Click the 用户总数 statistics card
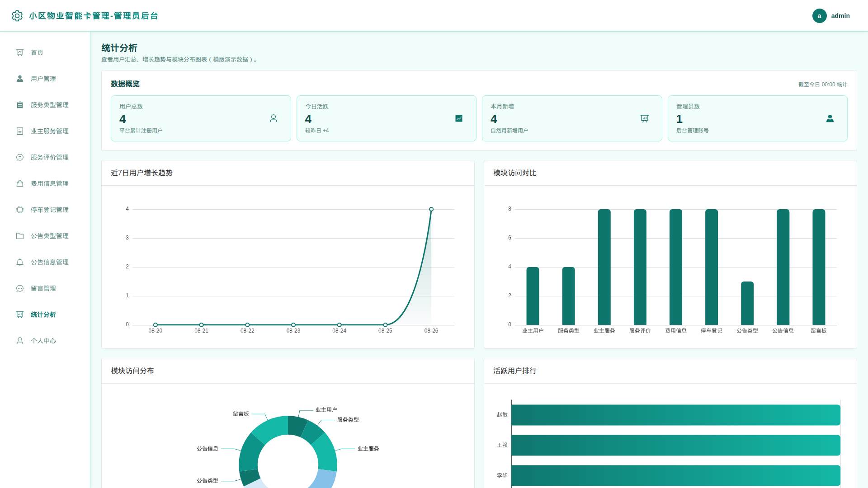 [x=201, y=118]
